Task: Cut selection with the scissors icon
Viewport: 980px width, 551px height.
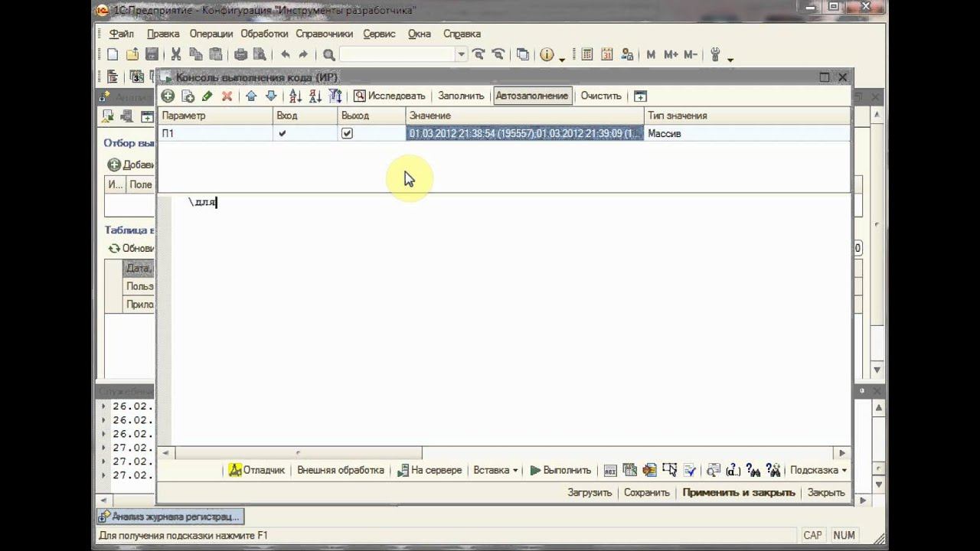Action: click(x=176, y=54)
